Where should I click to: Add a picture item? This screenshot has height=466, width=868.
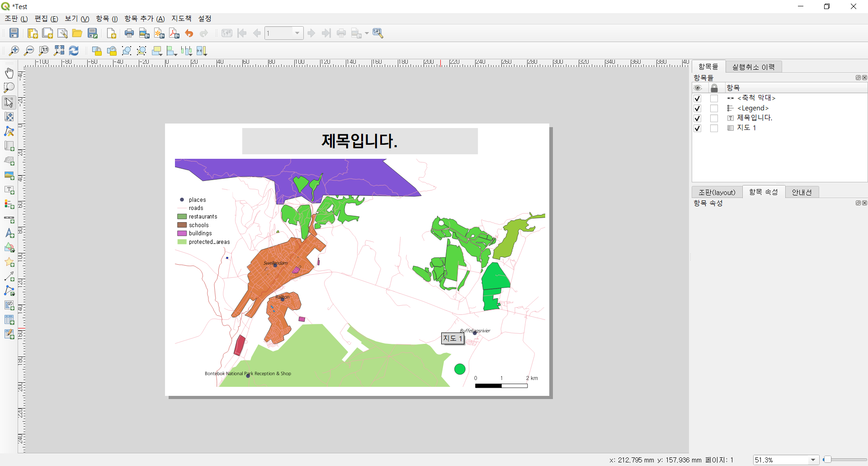9,176
